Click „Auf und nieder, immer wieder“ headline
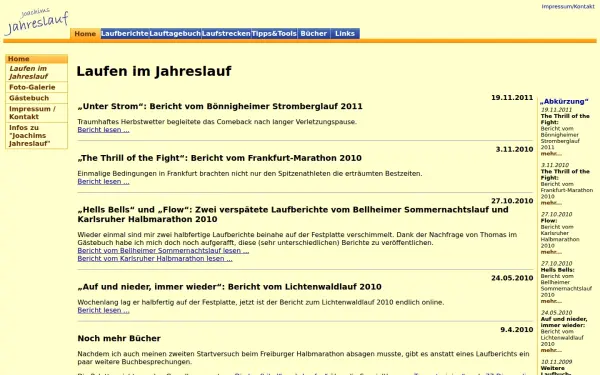 point(229,287)
